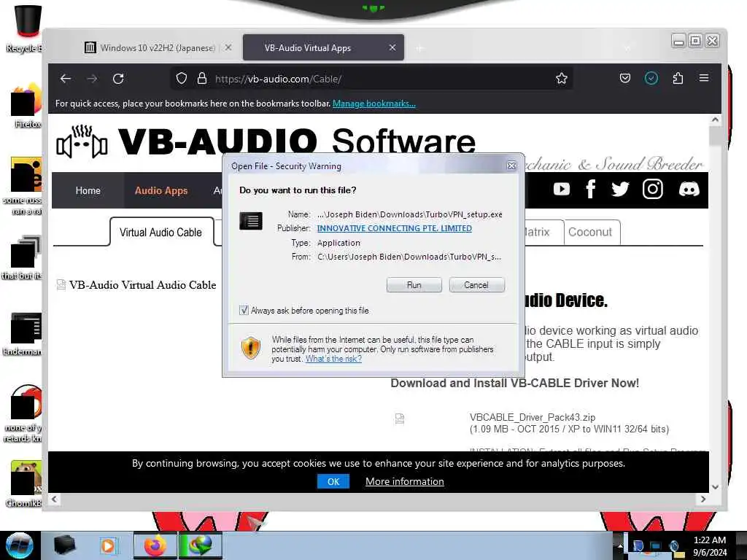
Task: Open the globe application taskbar icon
Action: 200,545
